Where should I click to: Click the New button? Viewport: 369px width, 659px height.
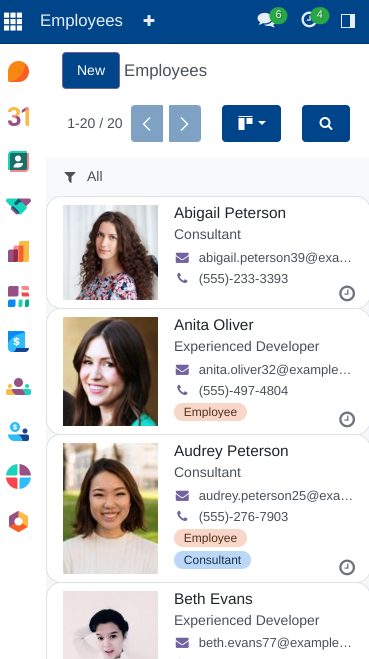(91, 70)
